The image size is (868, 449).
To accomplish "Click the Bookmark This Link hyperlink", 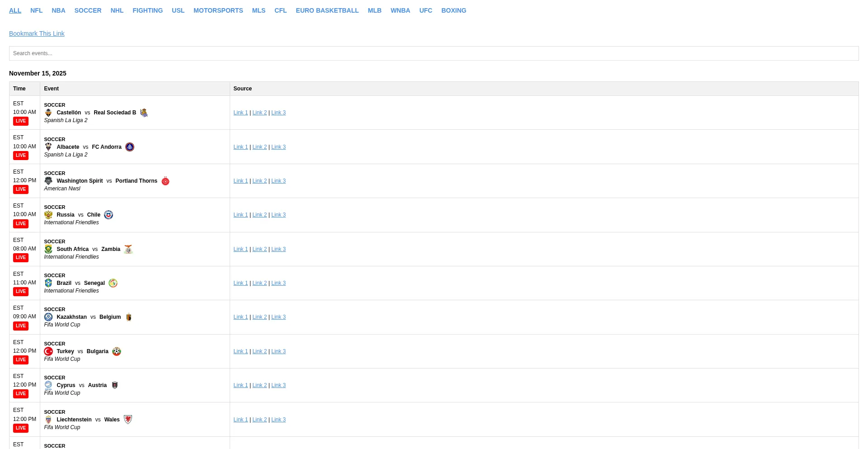I will tap(37, 33).
